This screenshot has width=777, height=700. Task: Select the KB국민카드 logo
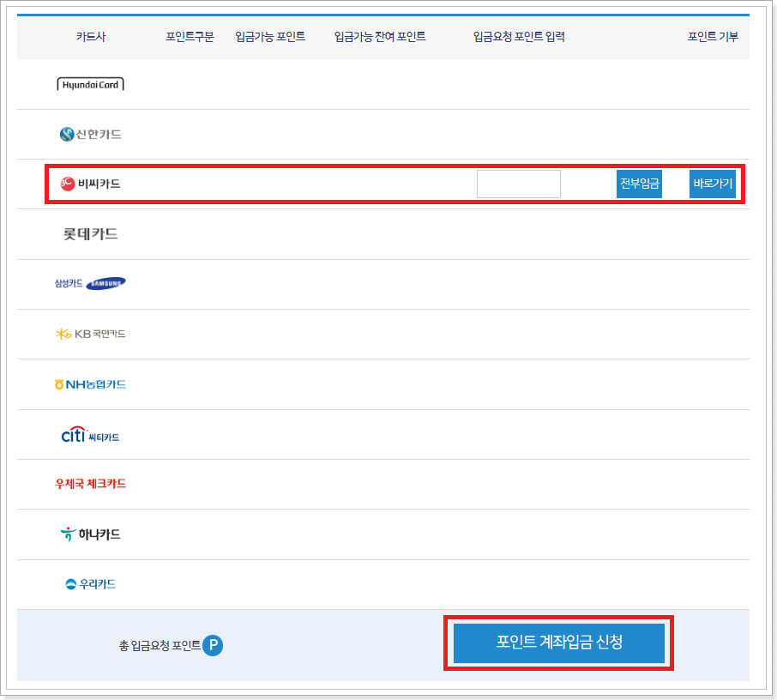click(x=90, y=335)
